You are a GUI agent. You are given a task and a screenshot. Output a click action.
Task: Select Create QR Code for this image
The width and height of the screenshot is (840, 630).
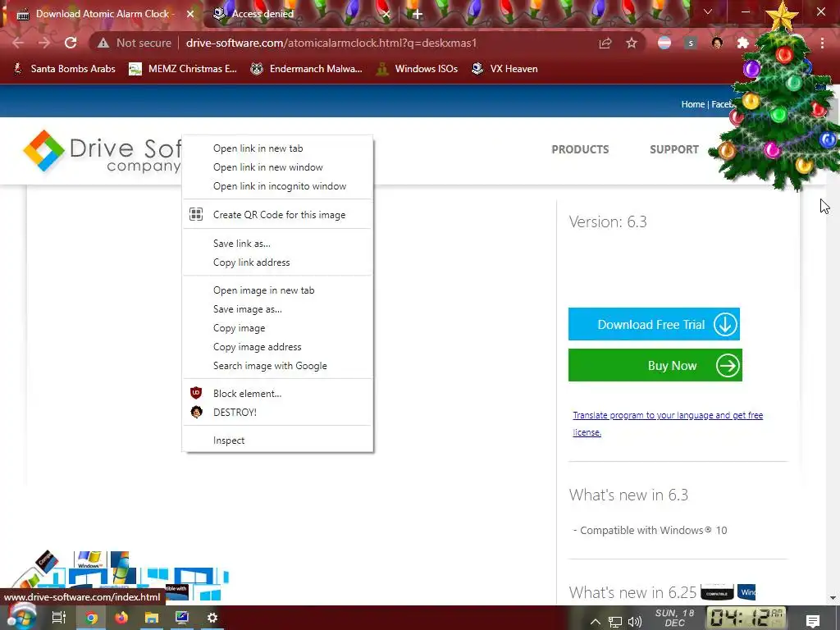click(x=277, y=215)
